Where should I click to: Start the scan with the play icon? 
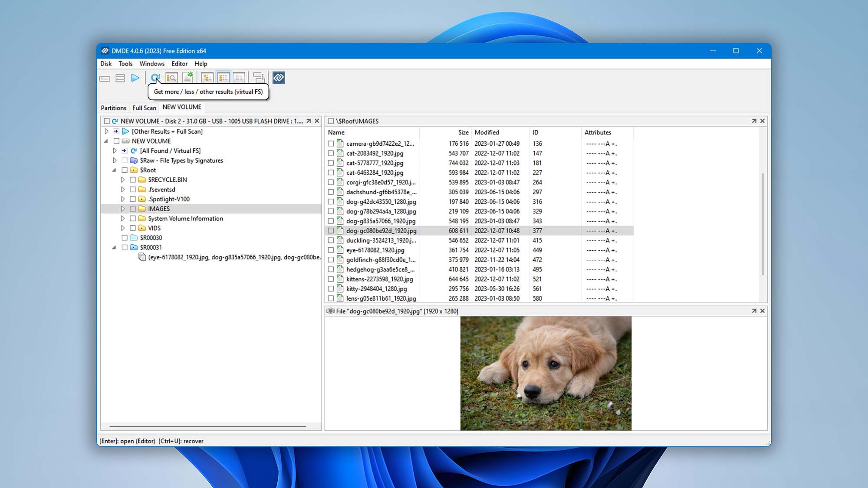point(135,78)
